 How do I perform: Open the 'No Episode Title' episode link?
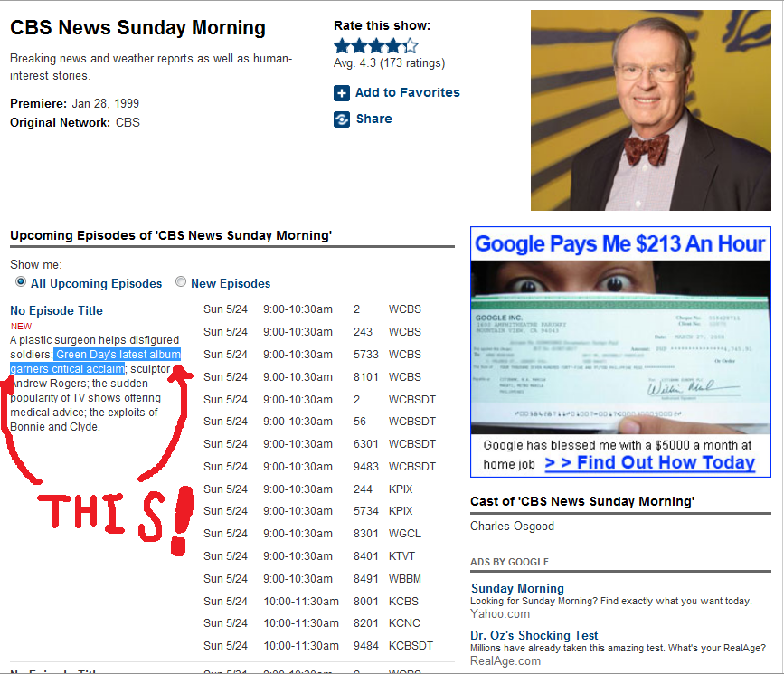coord(56,309)
